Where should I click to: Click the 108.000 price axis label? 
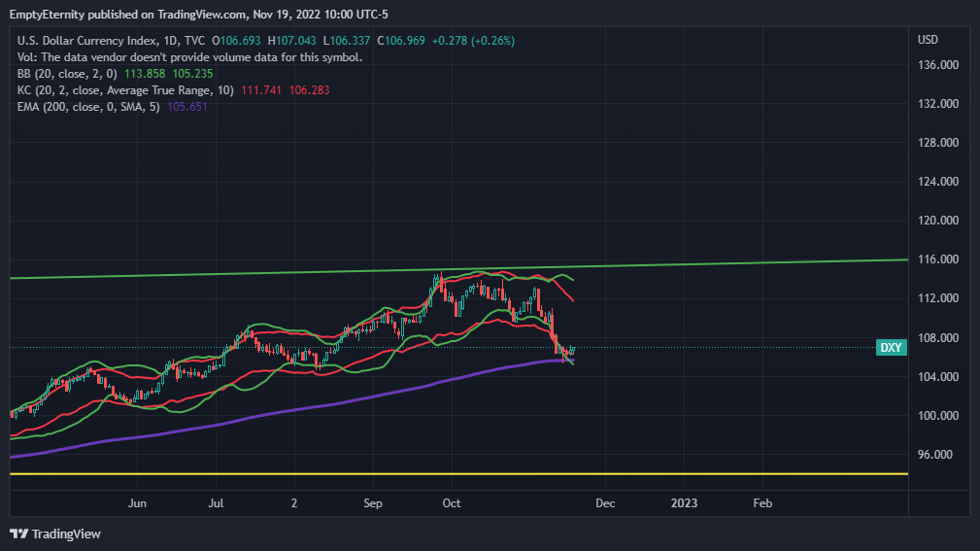click(x=937, y=338)
